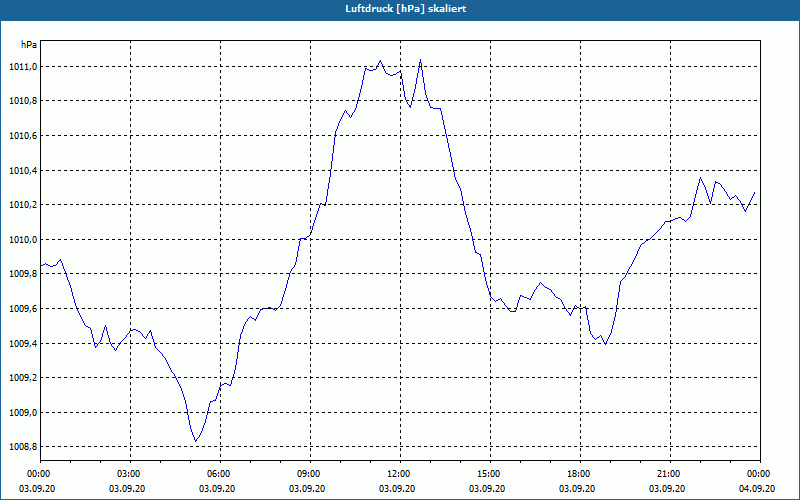
Task: Click the 09:00 time axis label
Action: pos(307,474)
